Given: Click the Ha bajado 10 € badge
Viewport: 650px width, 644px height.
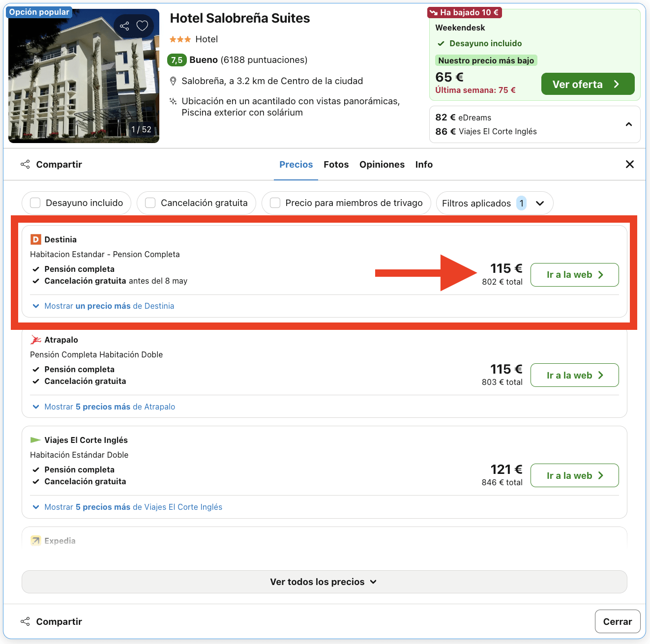Looking at the screenshot, I should [x=465, y=12].
